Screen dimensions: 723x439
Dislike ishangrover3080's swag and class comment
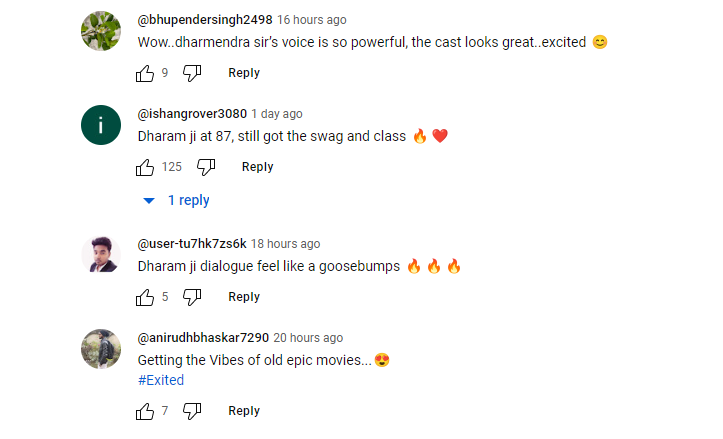(206, 167)
